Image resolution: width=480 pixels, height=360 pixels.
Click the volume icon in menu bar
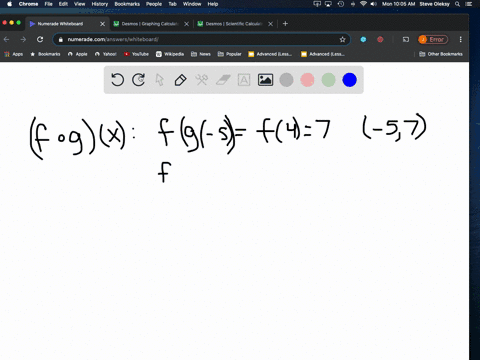(373, 4)
